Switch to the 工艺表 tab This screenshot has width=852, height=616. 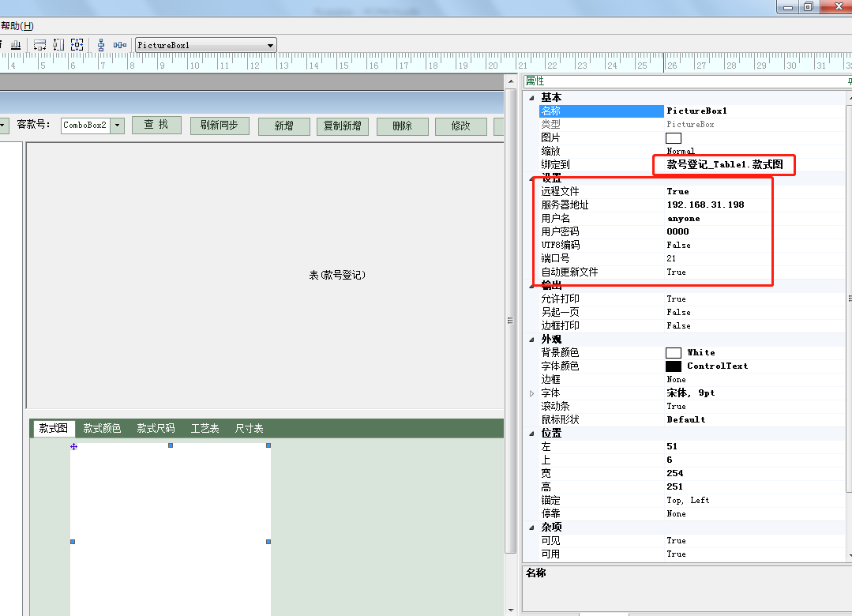click(205, 428)
